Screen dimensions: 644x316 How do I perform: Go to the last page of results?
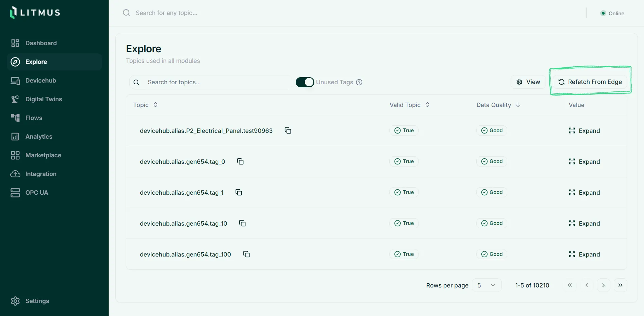[x=620, y=285]
